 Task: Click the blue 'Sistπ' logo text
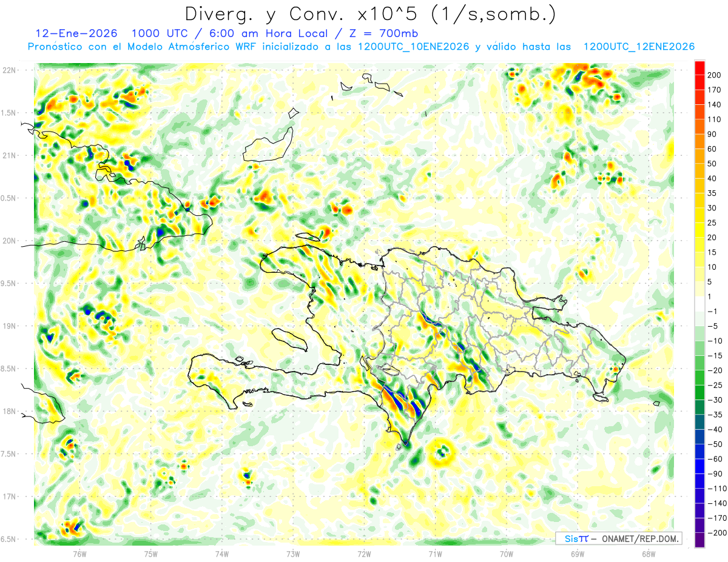coord(577,538)
